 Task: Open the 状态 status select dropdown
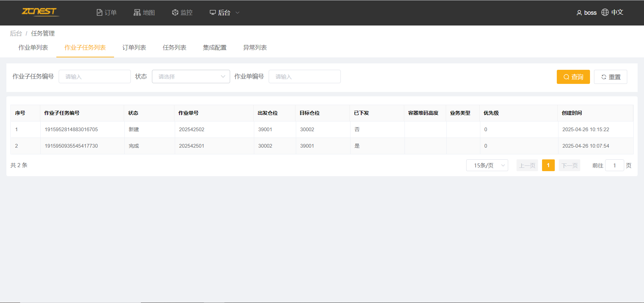(x=191, y=77)
